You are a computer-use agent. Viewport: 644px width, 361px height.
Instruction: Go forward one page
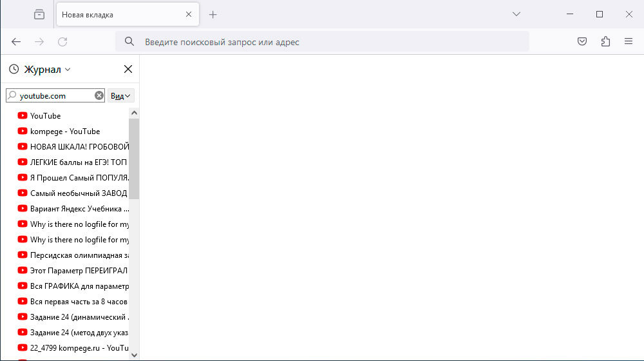coord(39,41)
